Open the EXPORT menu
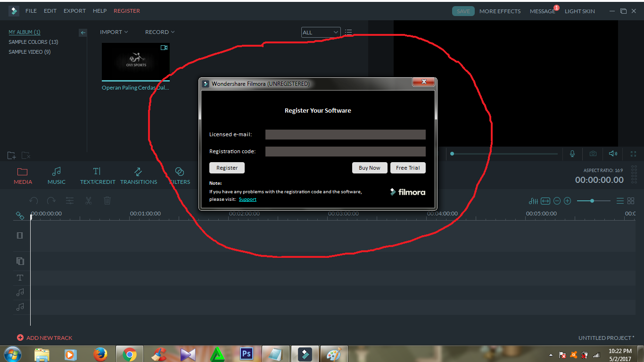 75,11
